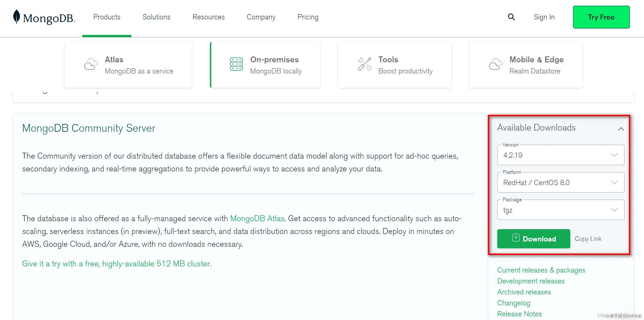Click the Sign In link
The image size is (644, 320).
click(x=544, y=17)
